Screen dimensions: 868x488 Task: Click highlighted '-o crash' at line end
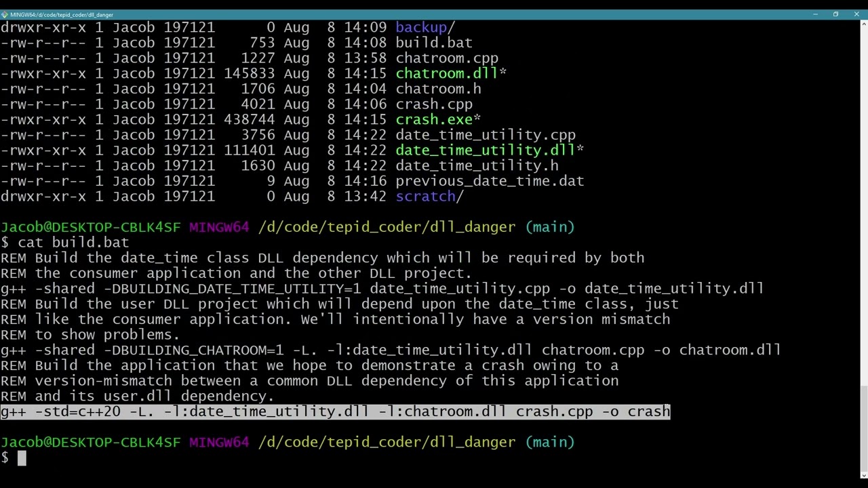(636, 411)
